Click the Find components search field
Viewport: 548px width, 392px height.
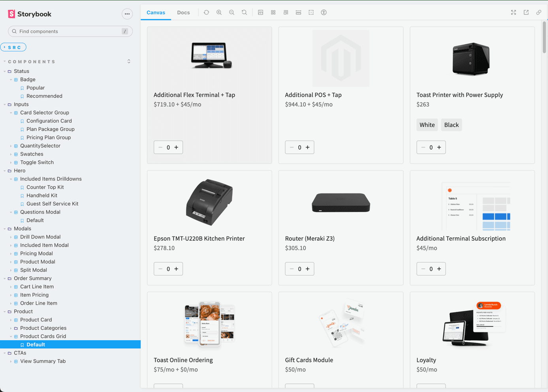(x=70, y=31)
